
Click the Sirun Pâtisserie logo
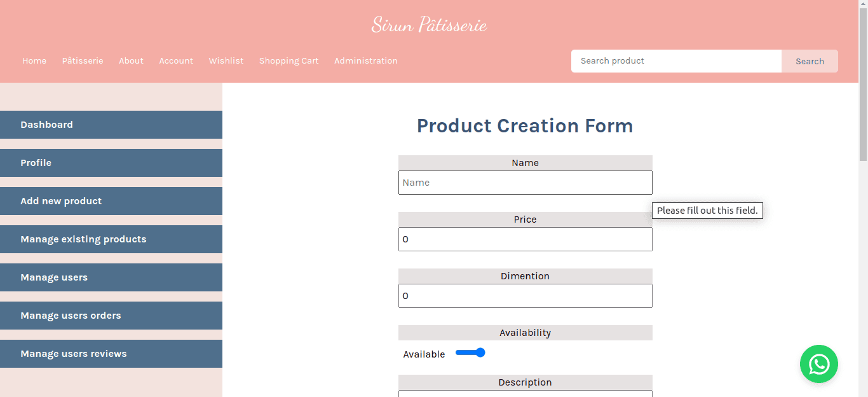tap(429, 25)
